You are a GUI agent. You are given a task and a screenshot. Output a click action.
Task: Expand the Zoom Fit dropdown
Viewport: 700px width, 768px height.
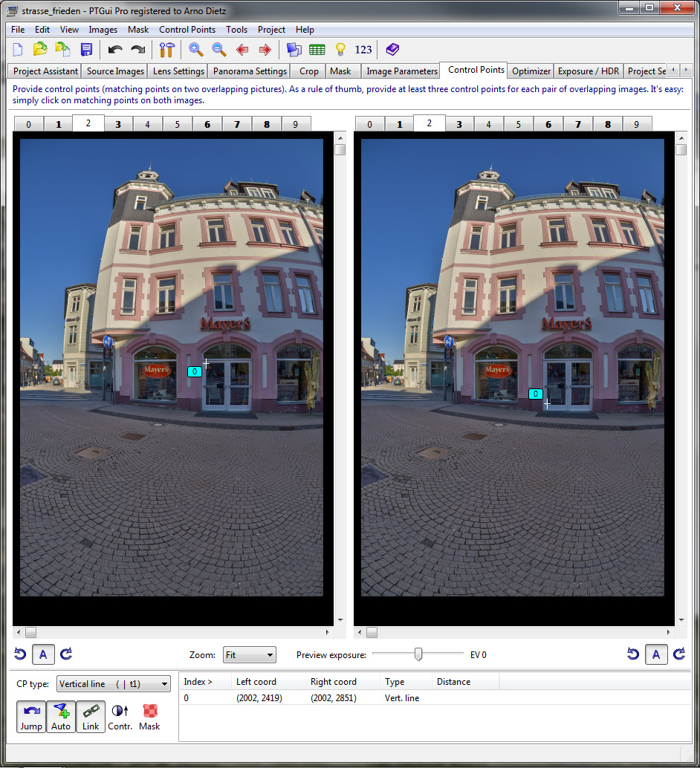click(x=250, y=655)
